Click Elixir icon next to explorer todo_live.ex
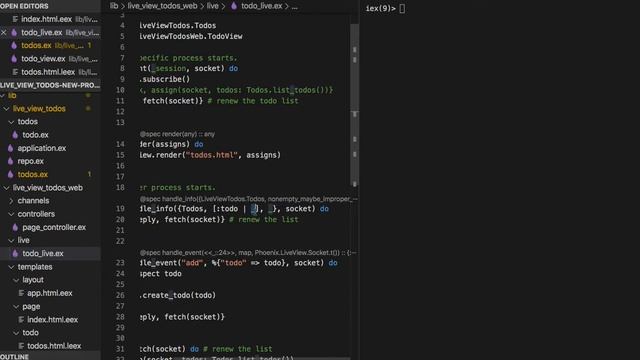This screenshot has height=360, width=640. pyautogui.click(x=15, y=253)
